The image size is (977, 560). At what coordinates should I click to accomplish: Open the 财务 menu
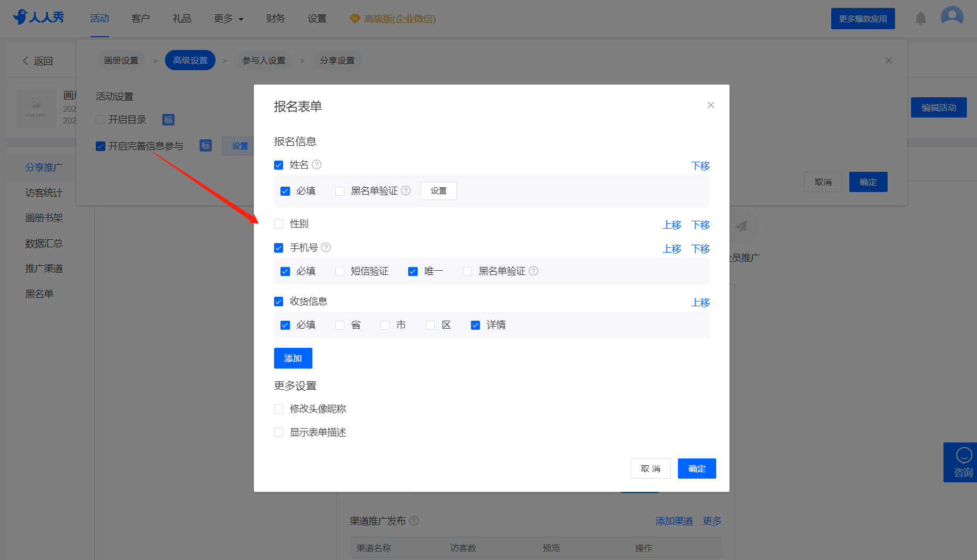[276, 19]
